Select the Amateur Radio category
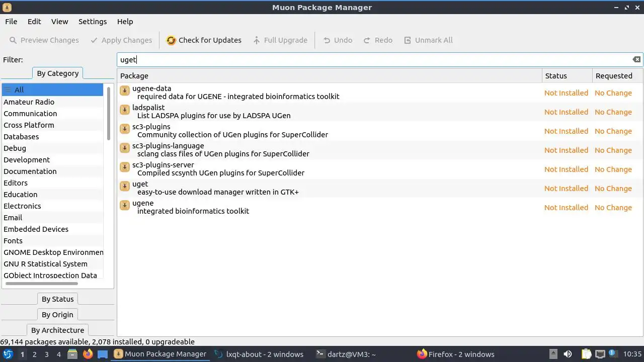644x362 pixels. pyautogui.click(x=52, y=102)
